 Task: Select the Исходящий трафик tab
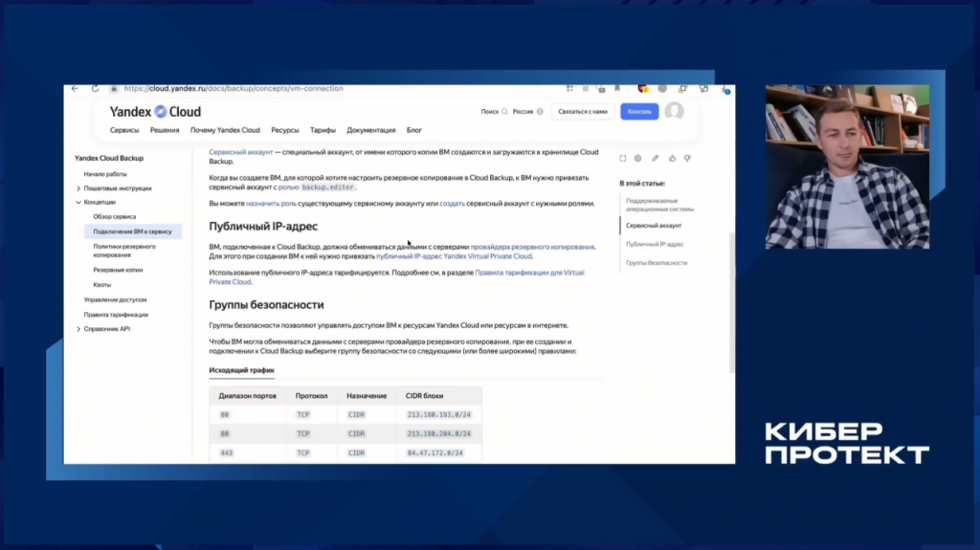[x=241, y=370]
